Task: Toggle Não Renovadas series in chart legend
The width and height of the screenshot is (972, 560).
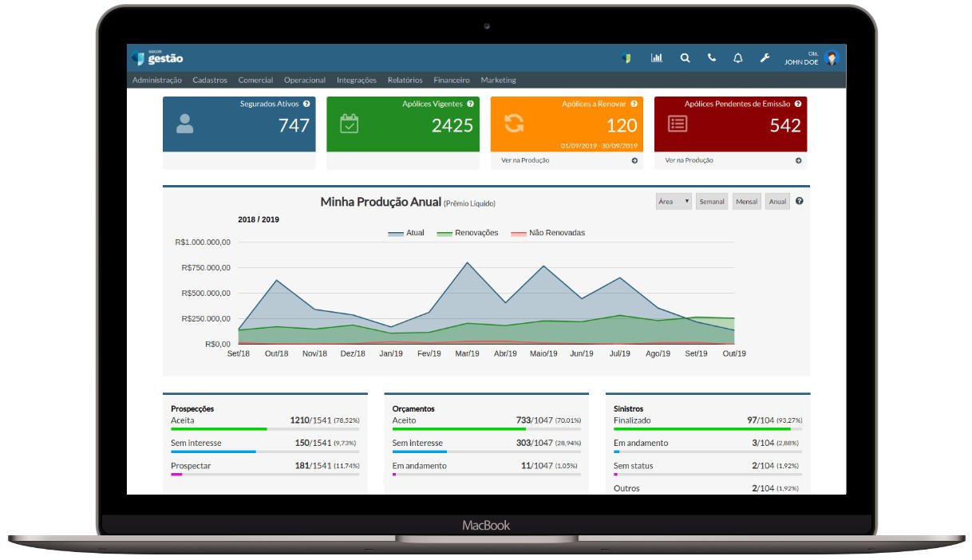Action: tap(547, 233)
